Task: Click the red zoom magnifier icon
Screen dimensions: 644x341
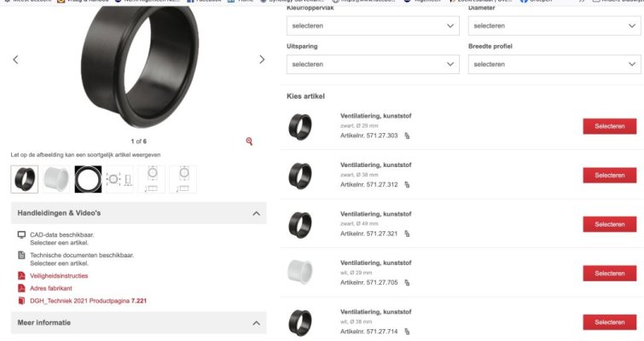Action: (249, 141)
